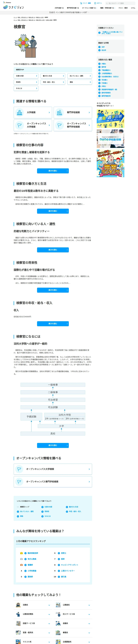Click the office worker icon beside 公務員系
Viewport: 138px width, 644px height.
[x=58, y=605]
